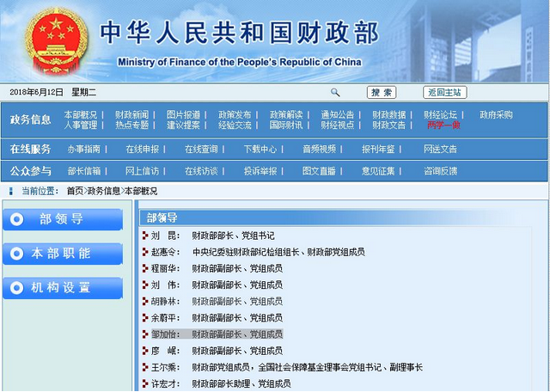Image resolution: width=550 pixels, height=392 pixels.
Task: Click the bullet icon beside 赵惠令
Action: 145,252
